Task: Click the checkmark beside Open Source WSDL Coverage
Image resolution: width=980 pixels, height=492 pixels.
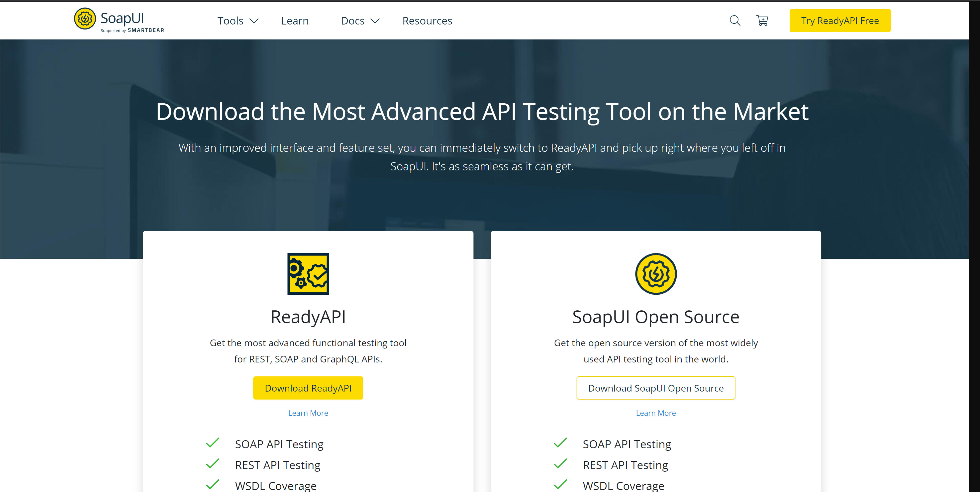Action: 560,485
